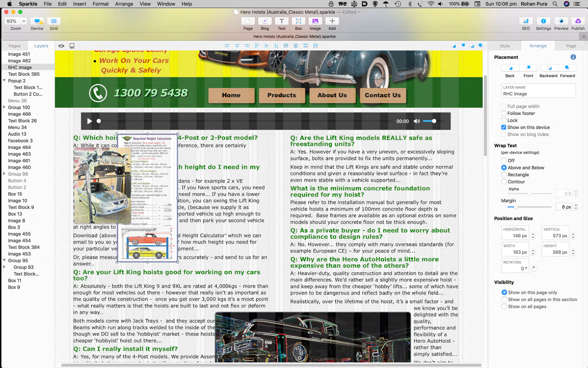Click the Device toolbar icon

37,21
